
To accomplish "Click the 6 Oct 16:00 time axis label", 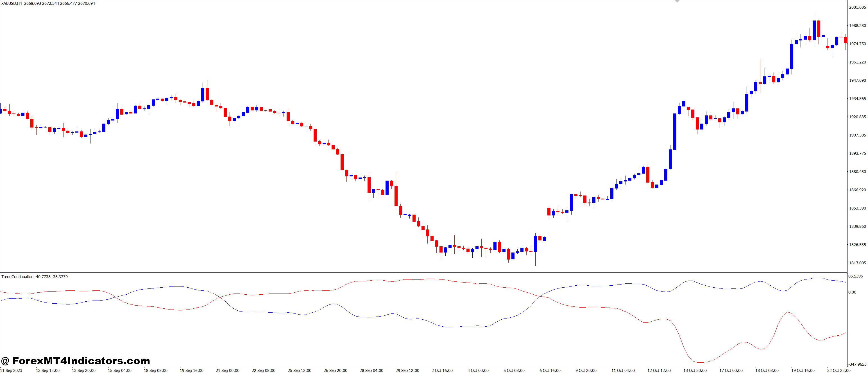I will pos(550,370).
